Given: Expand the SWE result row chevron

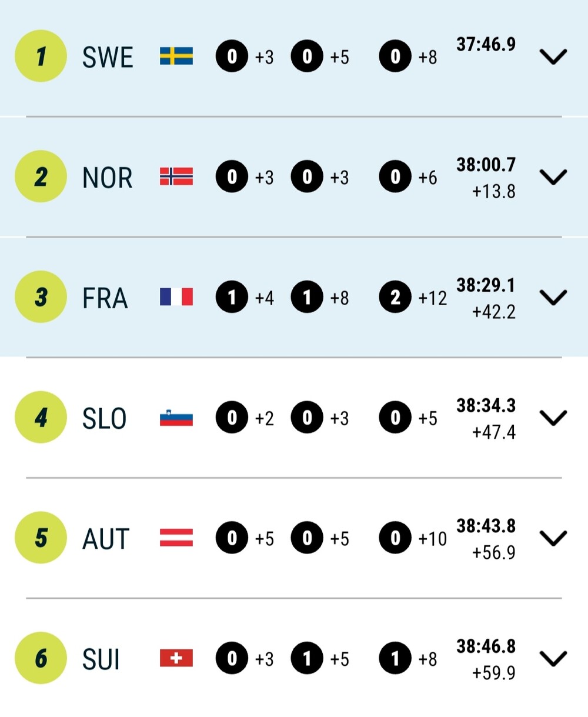Looking at the screenshot, I should tap(553, 56).
